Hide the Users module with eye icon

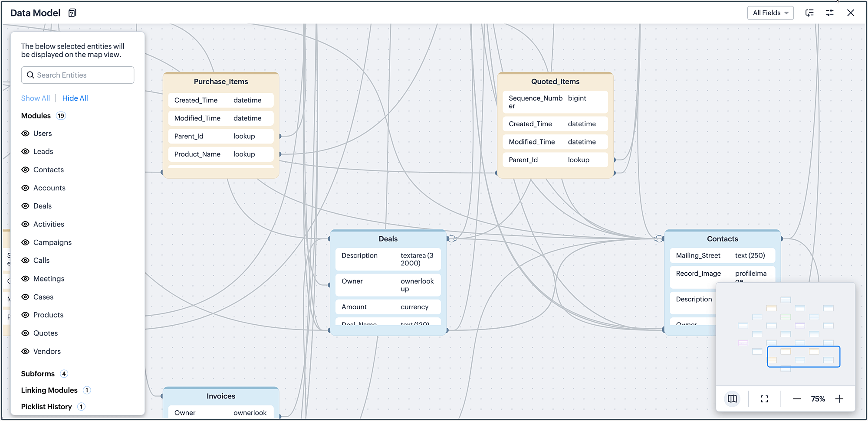pyautogui.click(x=26, y=134)
